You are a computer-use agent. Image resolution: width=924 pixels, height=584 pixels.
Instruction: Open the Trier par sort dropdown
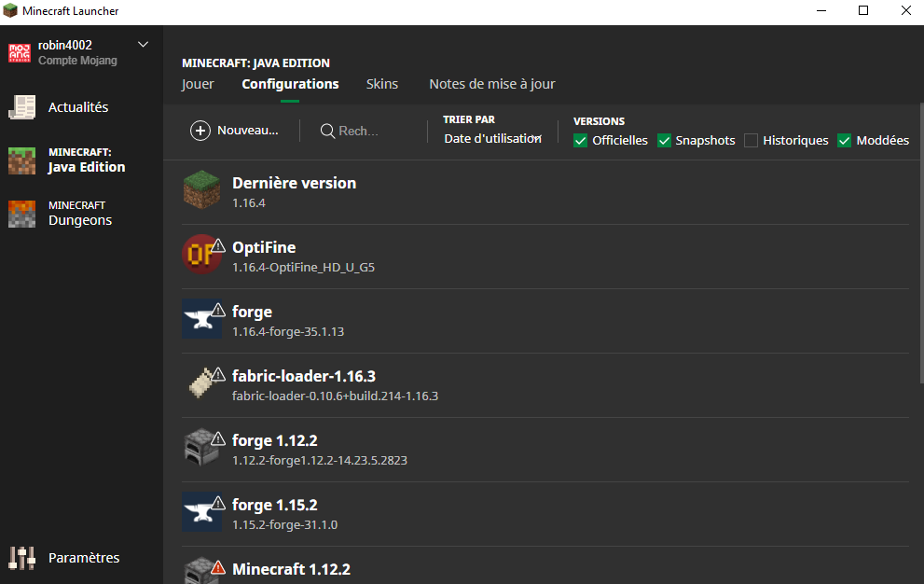[492, 139]
